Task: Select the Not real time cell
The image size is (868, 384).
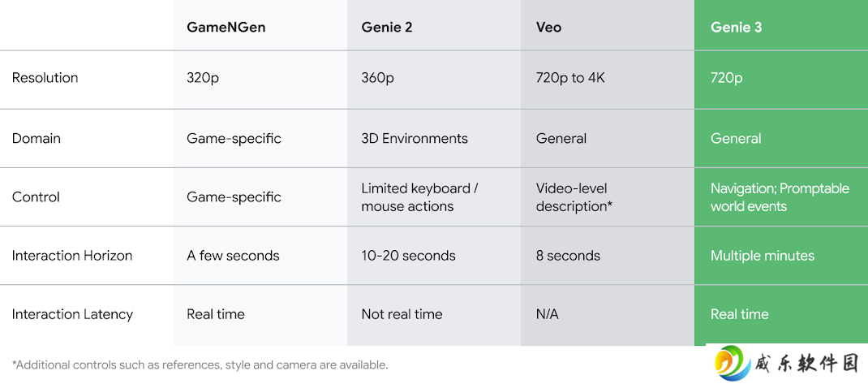Action: click(x=402, y=314)
